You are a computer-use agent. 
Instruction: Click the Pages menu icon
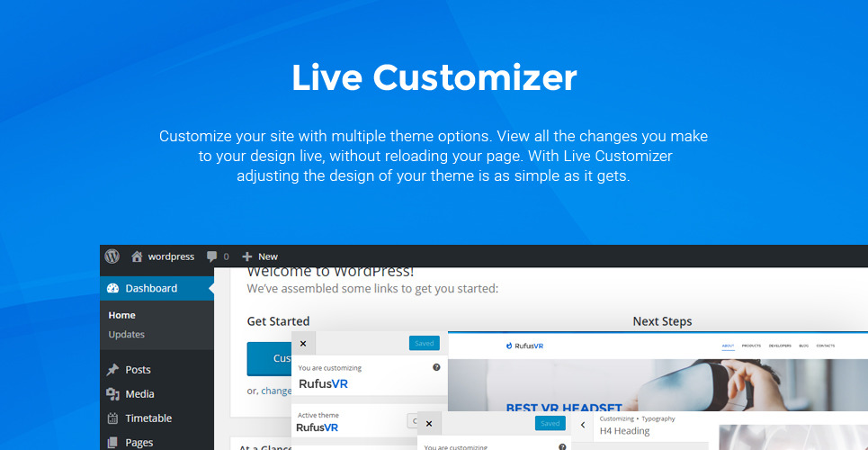[x=112, y=443]
